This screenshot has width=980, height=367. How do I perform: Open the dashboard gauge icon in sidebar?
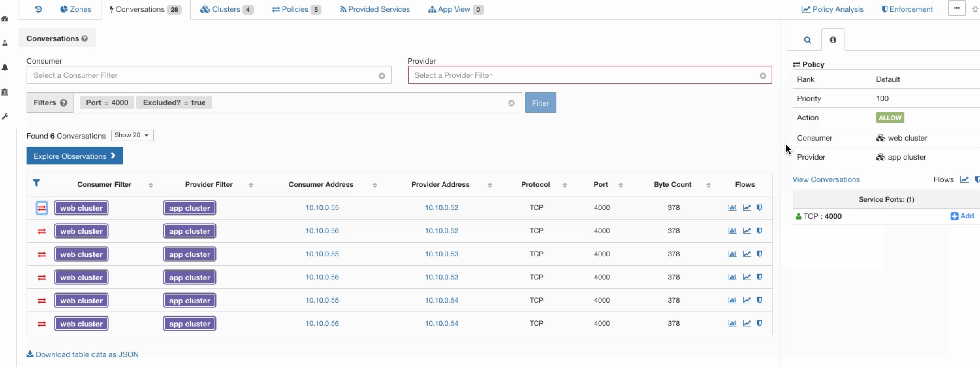point(5,18)
